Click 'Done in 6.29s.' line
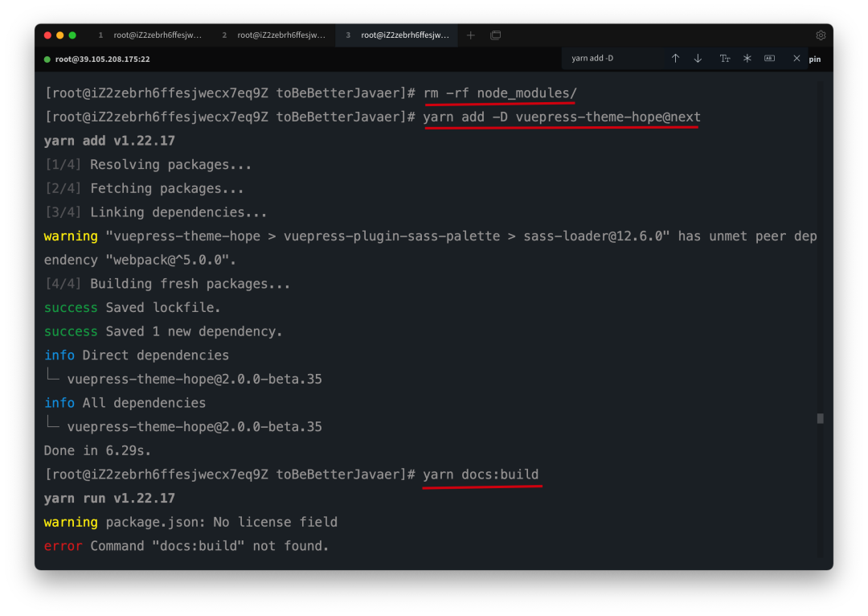 pyautogui.click(x=97, y=450)
